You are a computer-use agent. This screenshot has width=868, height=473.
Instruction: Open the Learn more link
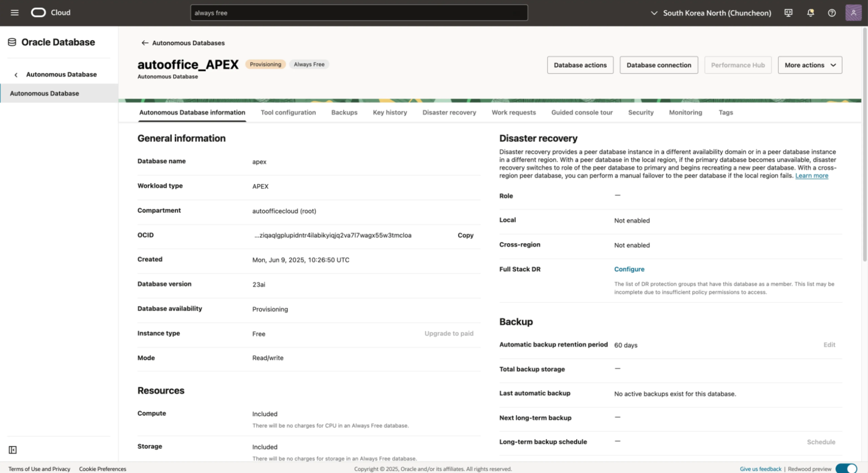pos(811,176)
